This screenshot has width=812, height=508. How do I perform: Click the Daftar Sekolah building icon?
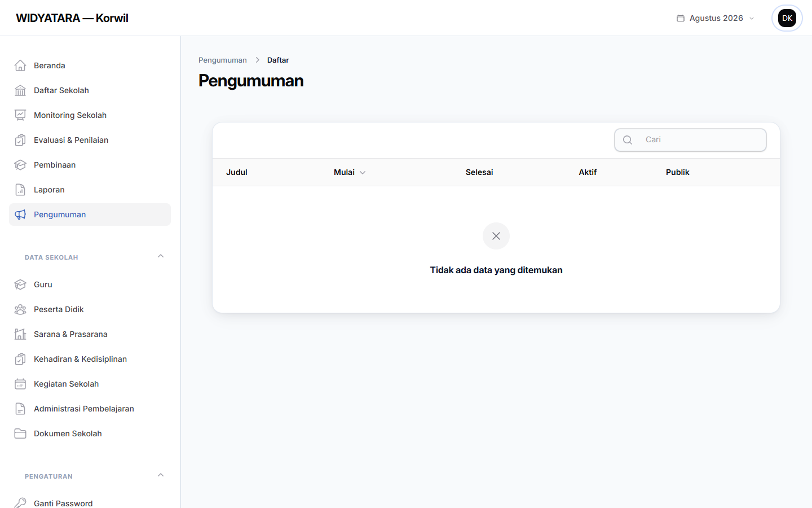(20, 90)
